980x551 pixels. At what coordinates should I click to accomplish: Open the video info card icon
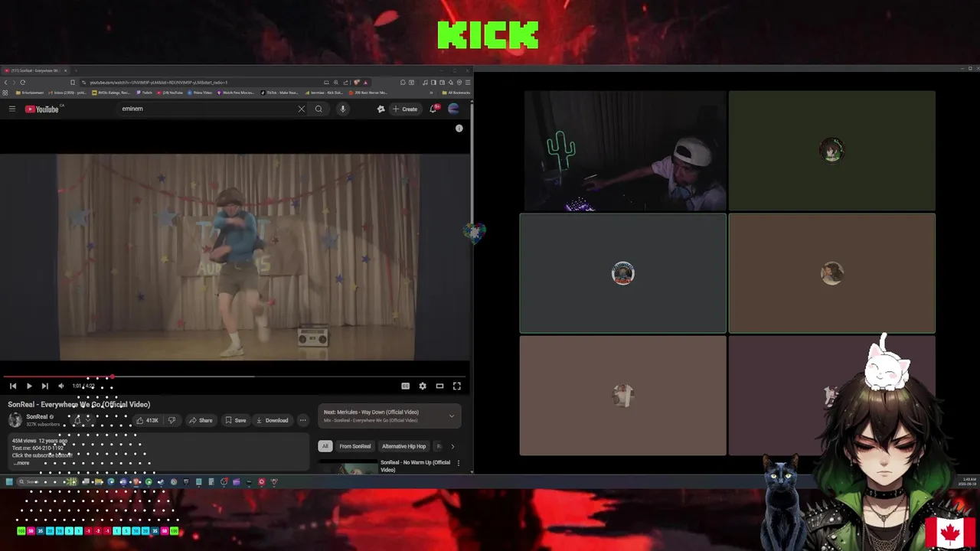pyautogui.click(x=459, y=129)
